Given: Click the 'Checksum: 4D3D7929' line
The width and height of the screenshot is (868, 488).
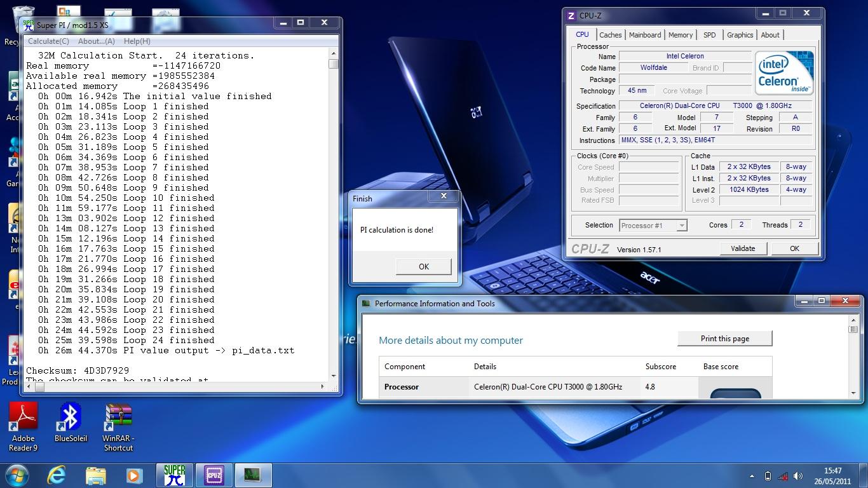Looking at the screenshot, I should tap(78, 370).
